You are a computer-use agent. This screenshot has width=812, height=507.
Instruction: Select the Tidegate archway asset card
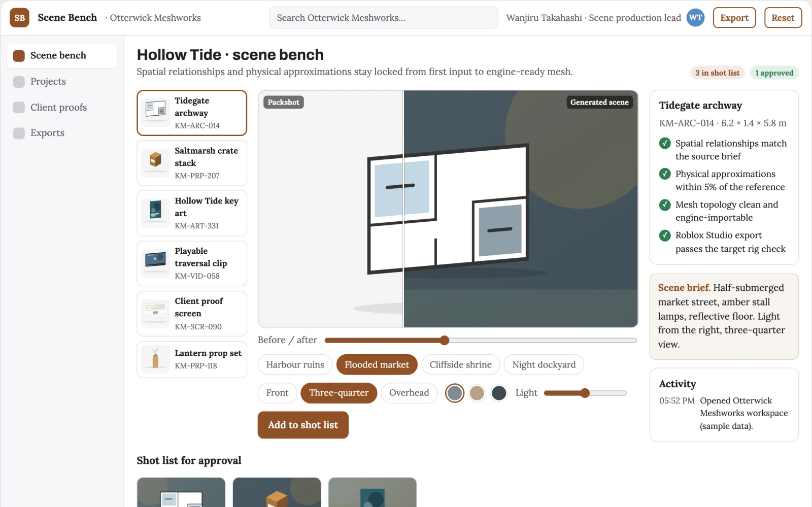[192, 113]
